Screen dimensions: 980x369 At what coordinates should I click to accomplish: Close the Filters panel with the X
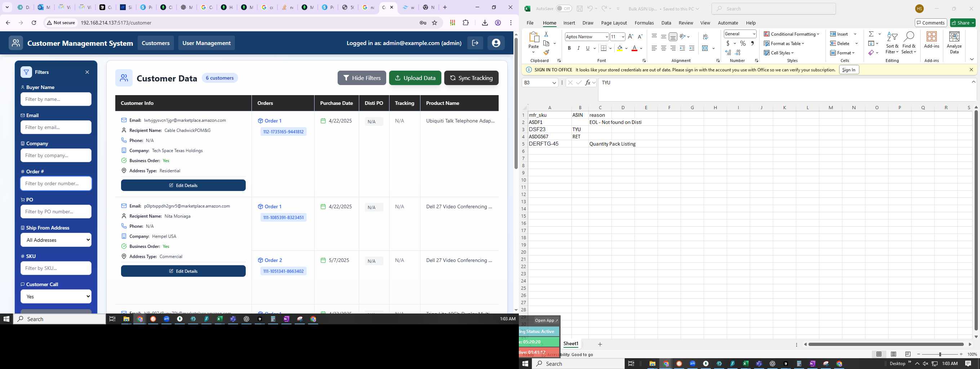point(87,72)
